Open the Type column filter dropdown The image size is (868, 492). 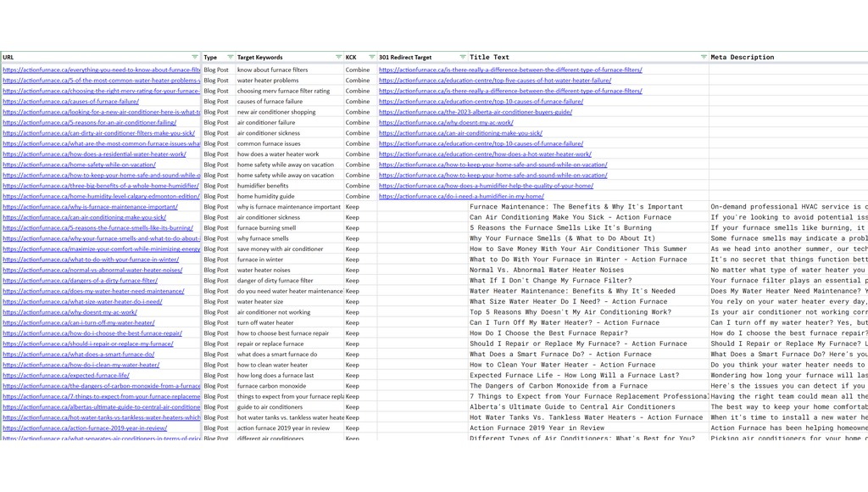230,57
